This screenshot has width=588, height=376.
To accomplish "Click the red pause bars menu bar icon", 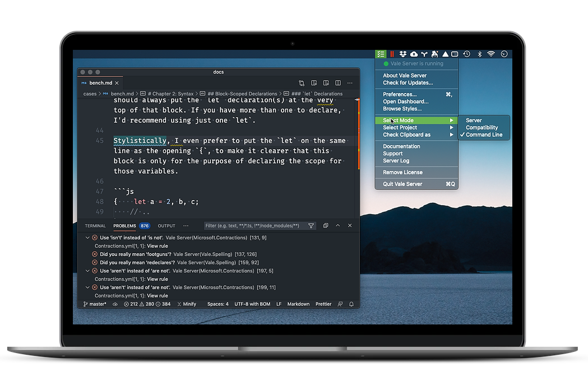I will tap(392, 54).
